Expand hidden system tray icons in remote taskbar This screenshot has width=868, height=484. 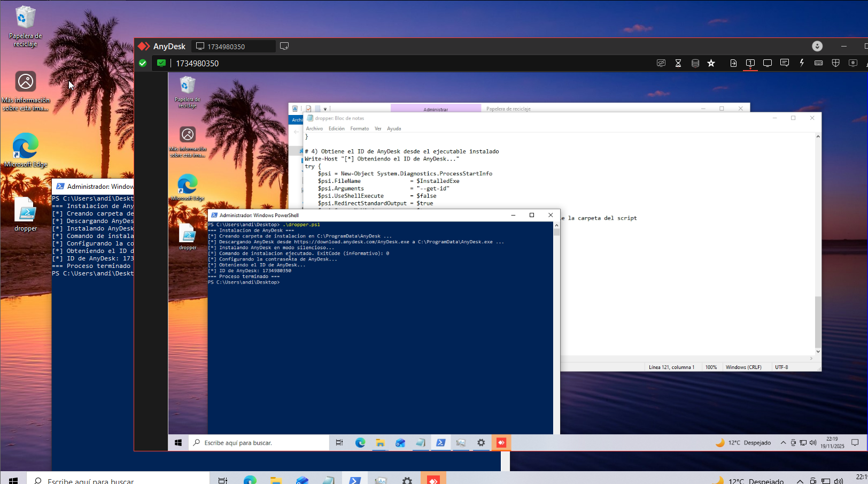[x=783, y=443]
